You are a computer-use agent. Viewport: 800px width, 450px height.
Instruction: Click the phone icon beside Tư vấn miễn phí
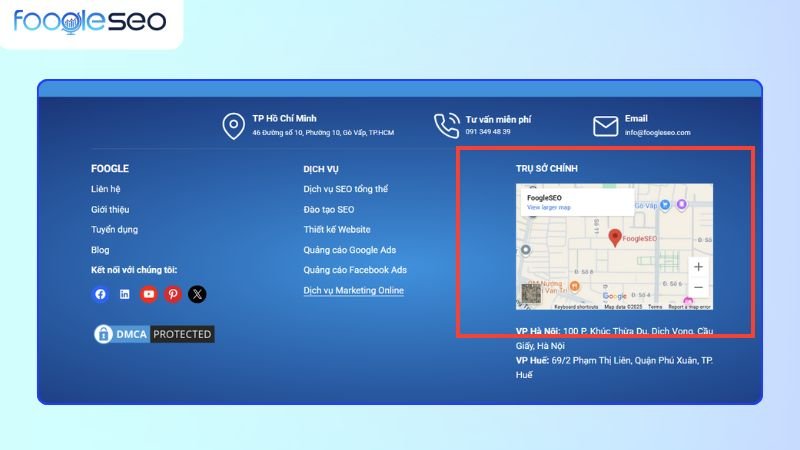(x=446, y=125)
